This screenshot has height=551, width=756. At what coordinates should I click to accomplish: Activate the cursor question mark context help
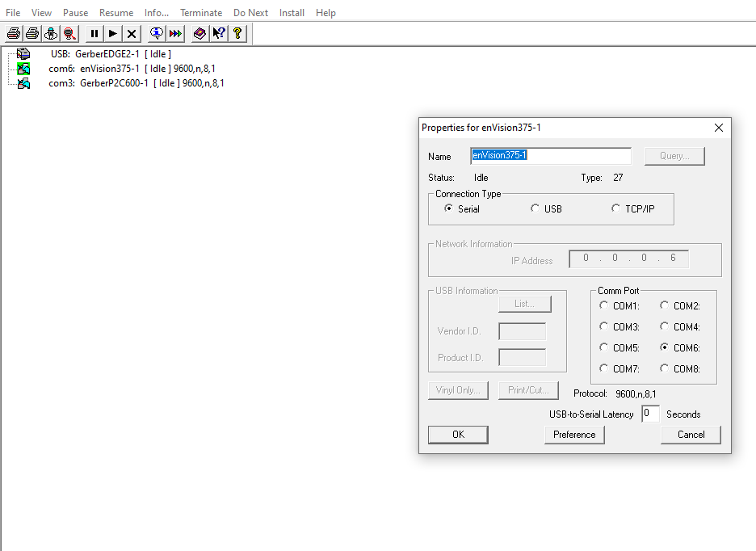[219, 33]
